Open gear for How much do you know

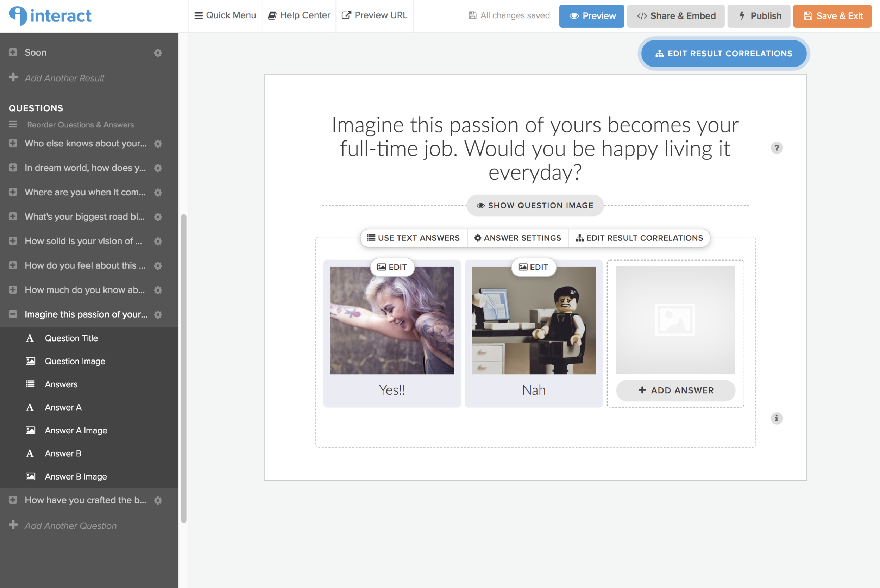click(x=158, y=290)
